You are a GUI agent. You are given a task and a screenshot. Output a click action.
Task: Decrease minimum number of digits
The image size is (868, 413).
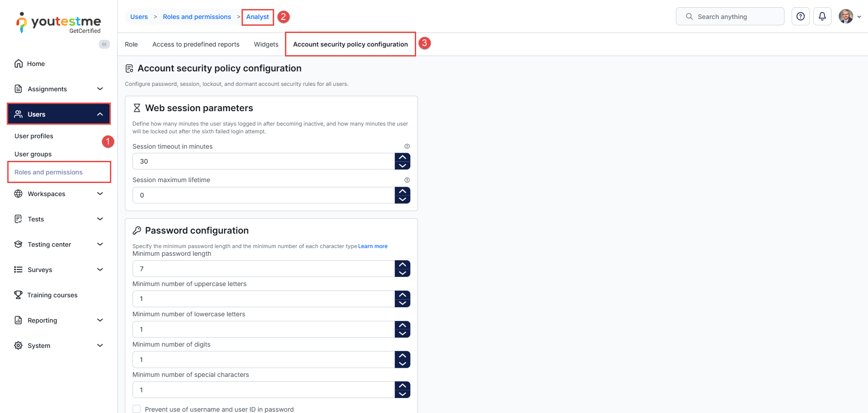(403, 364)
